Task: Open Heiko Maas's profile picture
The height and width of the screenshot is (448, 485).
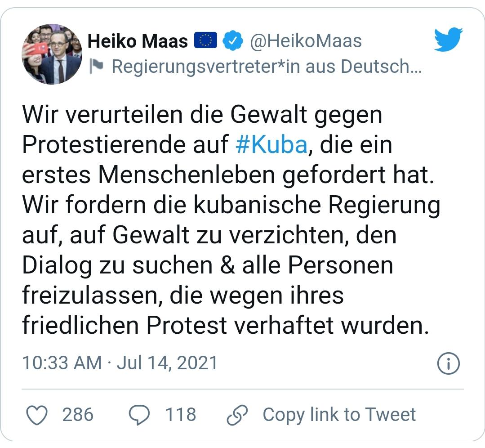Action: tap(52, 54)
